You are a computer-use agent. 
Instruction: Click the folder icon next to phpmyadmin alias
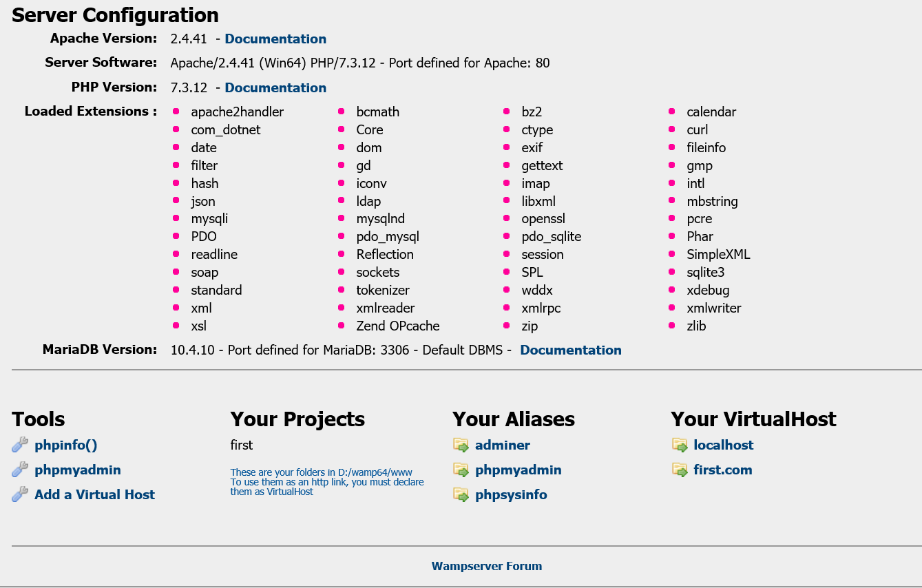[461, 470]
